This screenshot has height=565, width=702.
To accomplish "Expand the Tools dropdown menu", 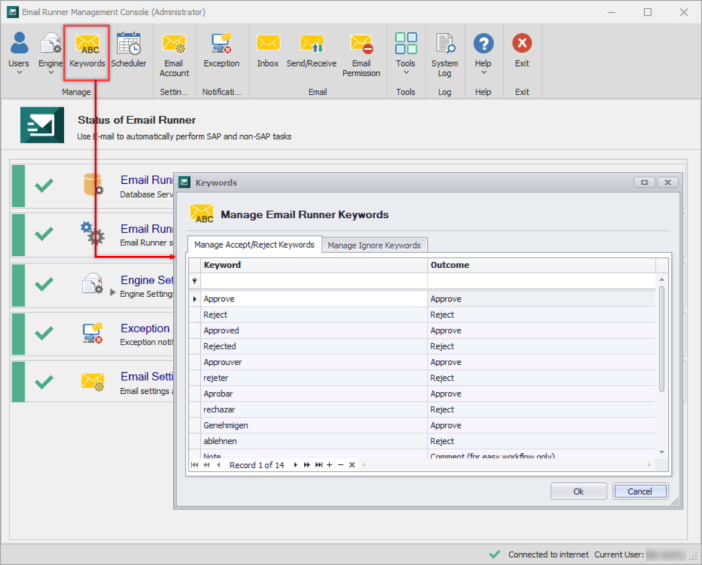I will (x=406, y=72).
